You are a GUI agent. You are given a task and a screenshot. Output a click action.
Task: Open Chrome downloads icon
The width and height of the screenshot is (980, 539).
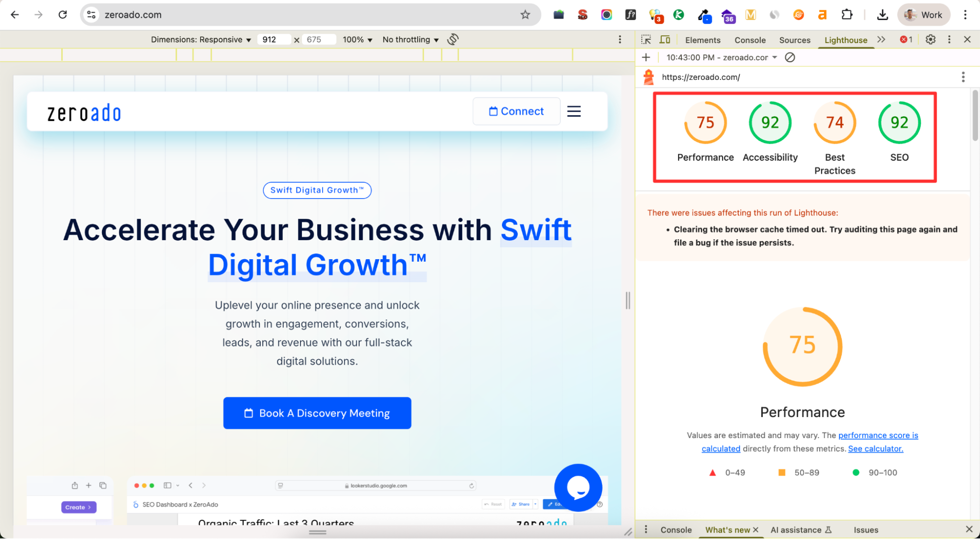coord(882,15)
